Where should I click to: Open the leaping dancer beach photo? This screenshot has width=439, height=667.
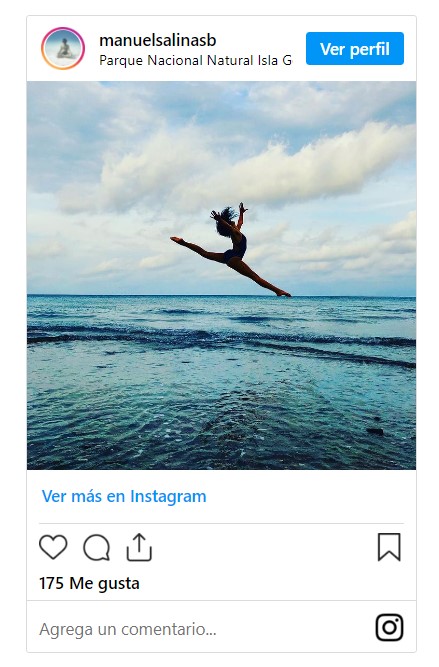pos(221,276)
